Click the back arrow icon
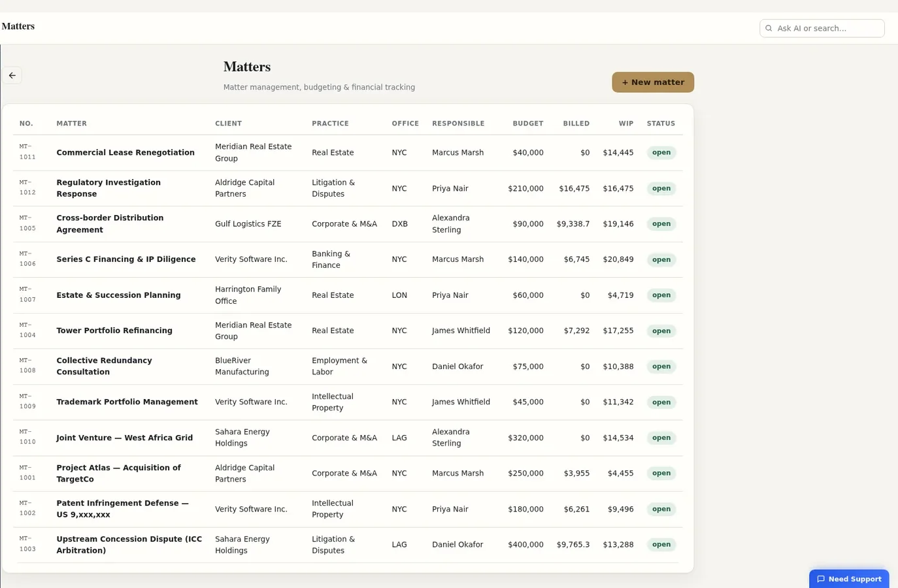This screenshot has height=588, width=898. pyautogui.click(x=12, y=76)
